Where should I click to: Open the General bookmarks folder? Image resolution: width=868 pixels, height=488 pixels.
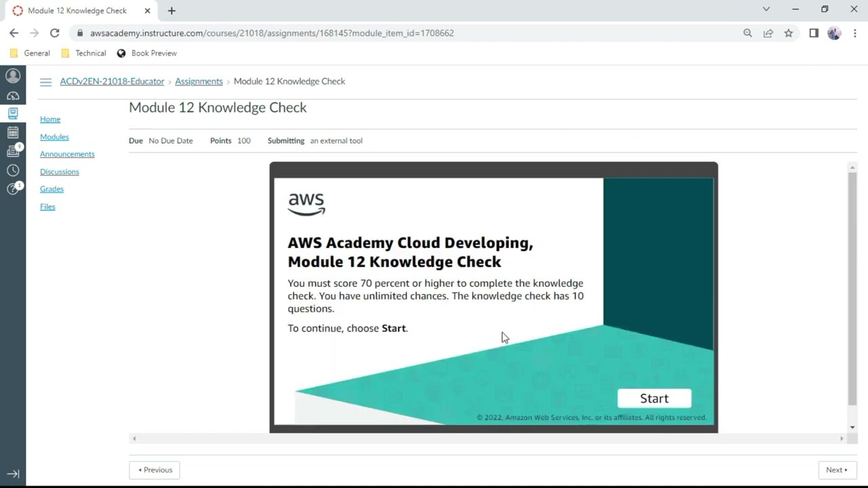[x=30, y=53]
